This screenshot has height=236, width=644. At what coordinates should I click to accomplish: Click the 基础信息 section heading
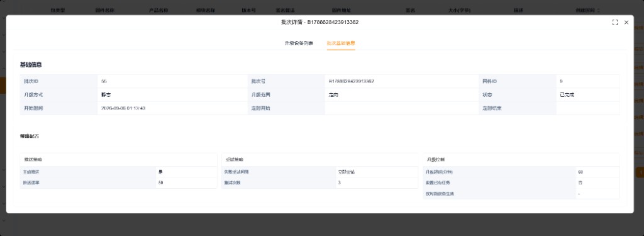pyautogui.click(x=31, y=65)
